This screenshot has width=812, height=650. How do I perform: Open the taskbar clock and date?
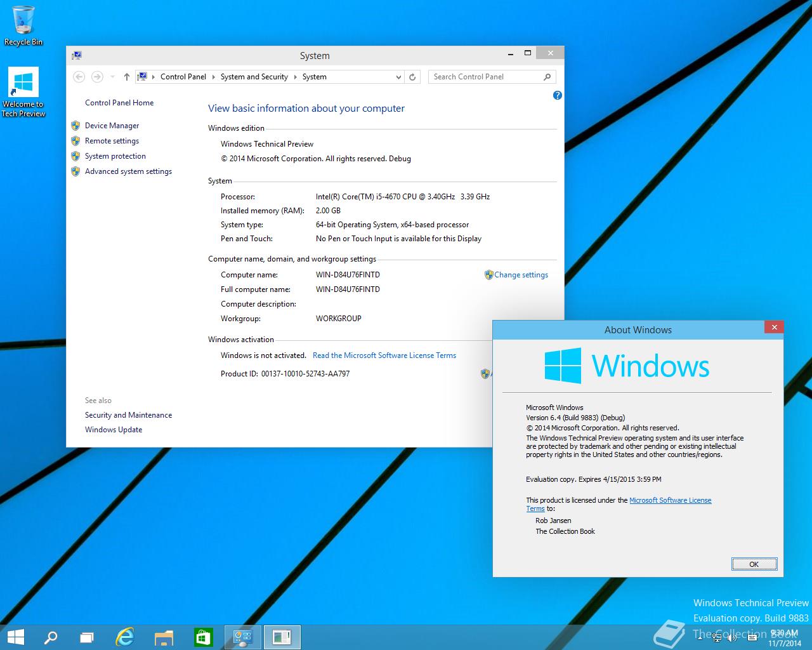coord(784,638)
